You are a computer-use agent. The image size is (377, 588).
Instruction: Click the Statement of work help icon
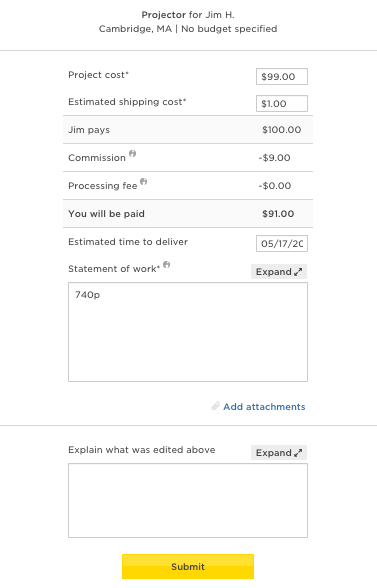(167, 265)
